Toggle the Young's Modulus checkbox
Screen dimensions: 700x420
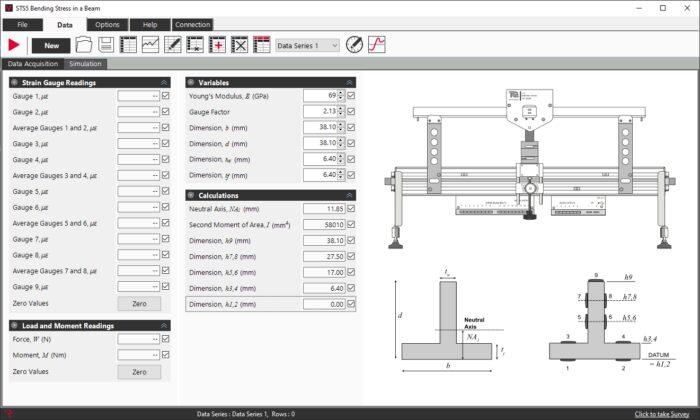351,96
